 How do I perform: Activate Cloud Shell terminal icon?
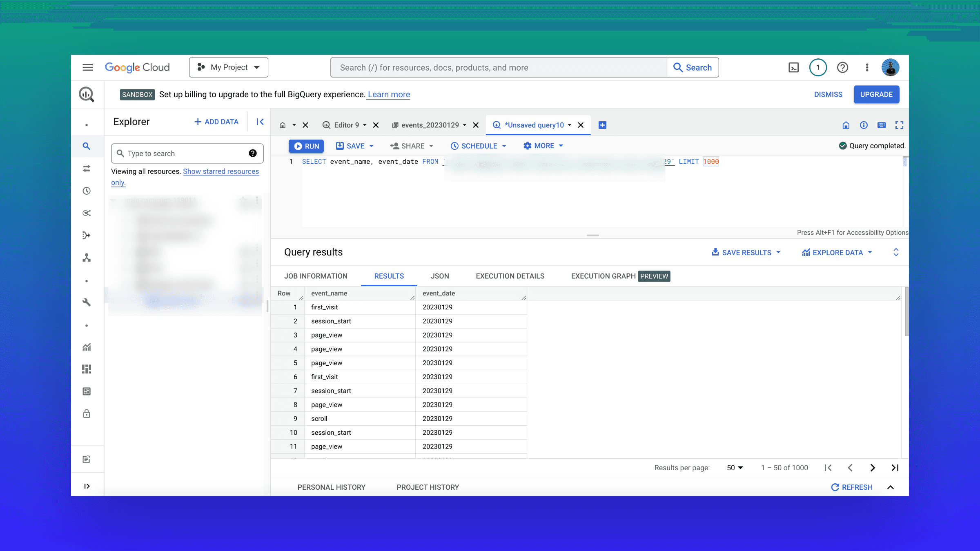[x=793, y=67]
